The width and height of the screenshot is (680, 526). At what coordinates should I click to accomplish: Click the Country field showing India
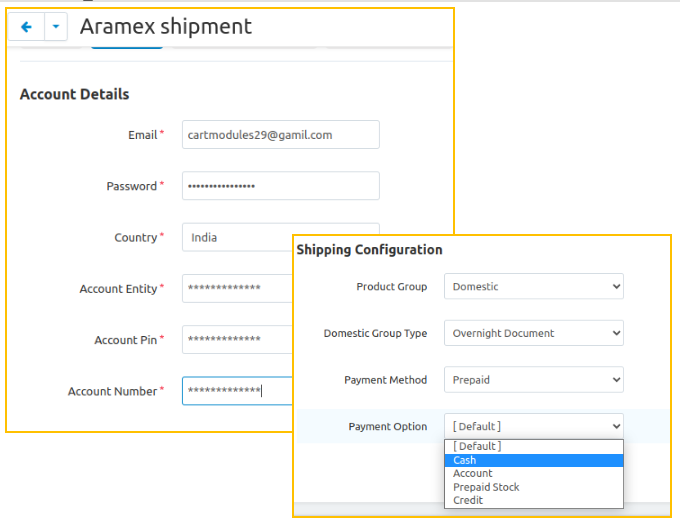(237, 237)
